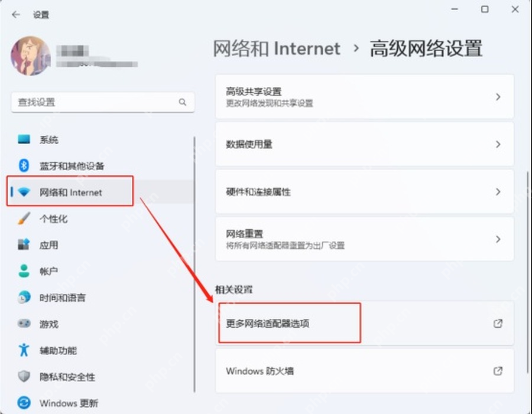The height and width of the screenshot is (414, 532).
Task: Click the Bluetooth icon in sidebar
Action: [x=24, y=165]
